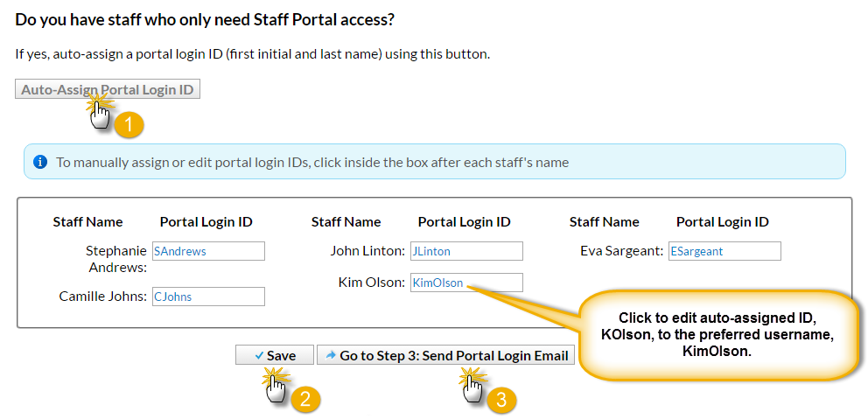Click the Auto-Assign Portal Login ID button
868x419 pixels.
point(108,89)
